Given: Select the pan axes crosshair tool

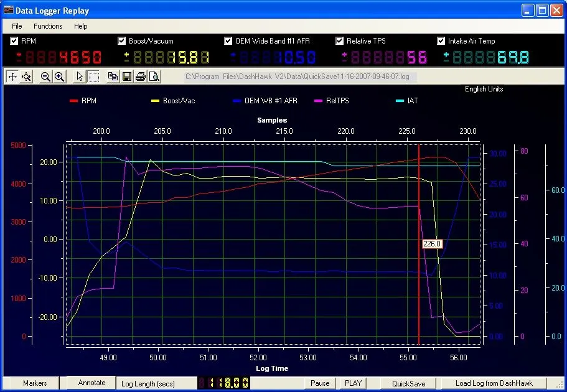Looking at the screenshot, I should pyautogui.click(x=12, y=77).
